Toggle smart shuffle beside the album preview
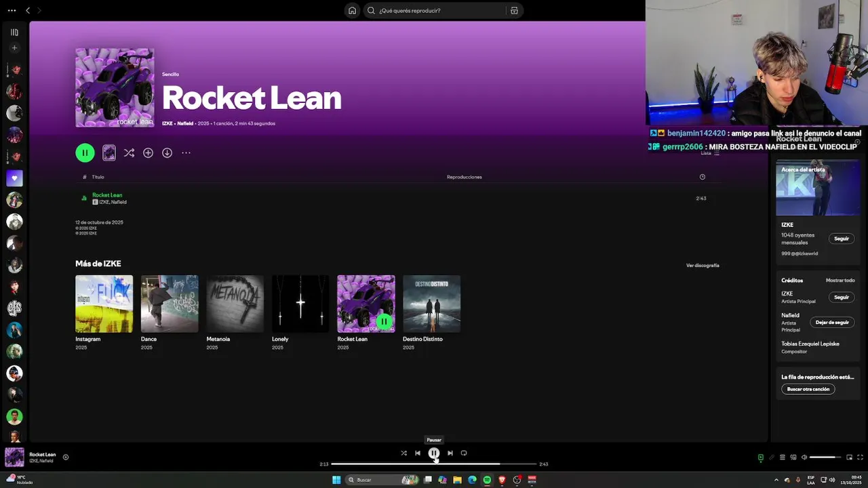 pyautogui.click(x=129, y=152)
